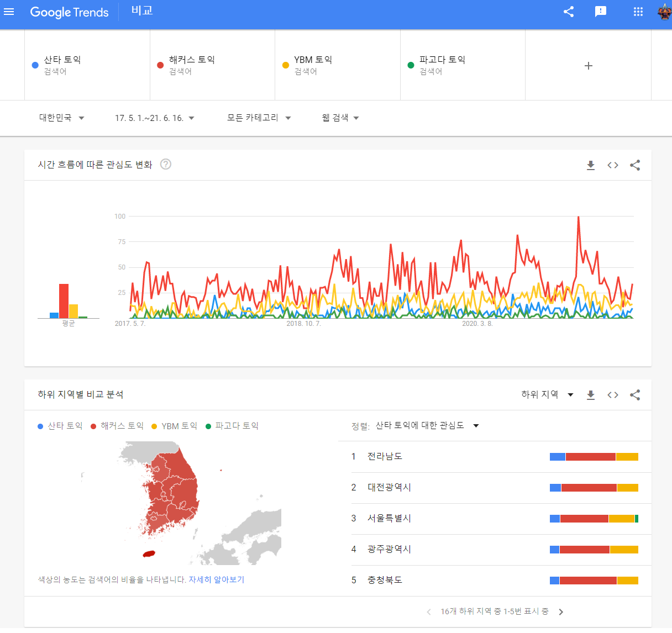Click the blue average bar for 산타 토익
672x633 pixels.
[54, 315]
